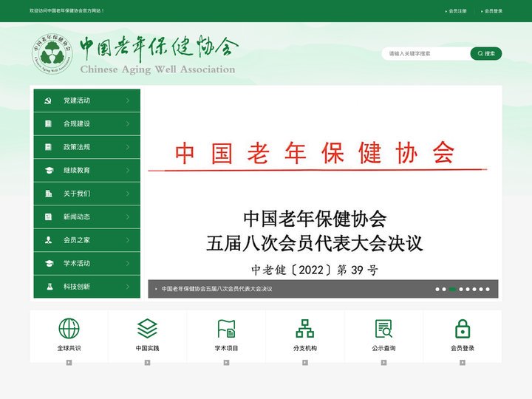Click the 公示查询 label

(x=383, y=348)
